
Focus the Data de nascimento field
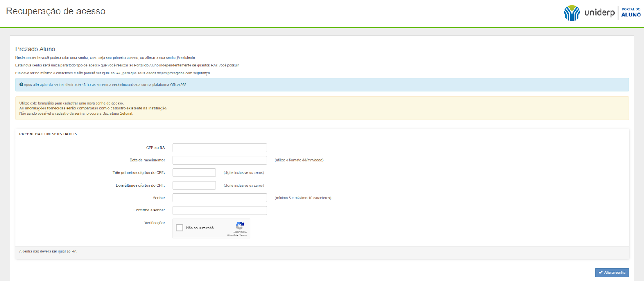pyautogui.click(x=220, y=160)
